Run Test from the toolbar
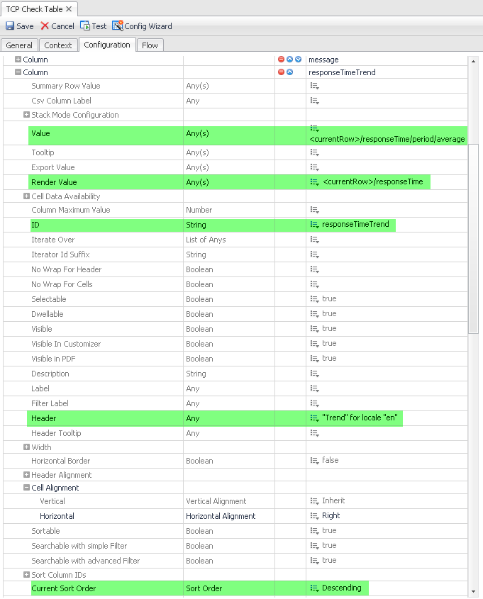Screen dimensions: 483x599 coord(93,26)
